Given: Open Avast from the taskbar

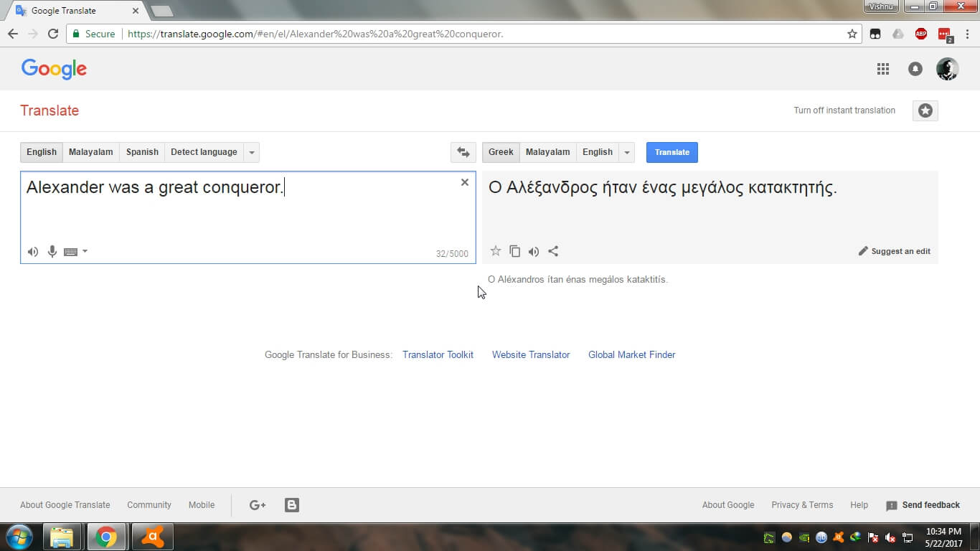Looking at the screenshot, I should [x=153, y=537].
